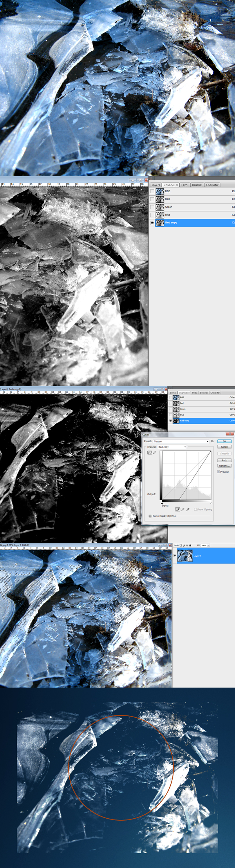The image size is (235, 868).
Task: Select Blue channel thumbnail in large Channels panel
Action: point(160,215)
